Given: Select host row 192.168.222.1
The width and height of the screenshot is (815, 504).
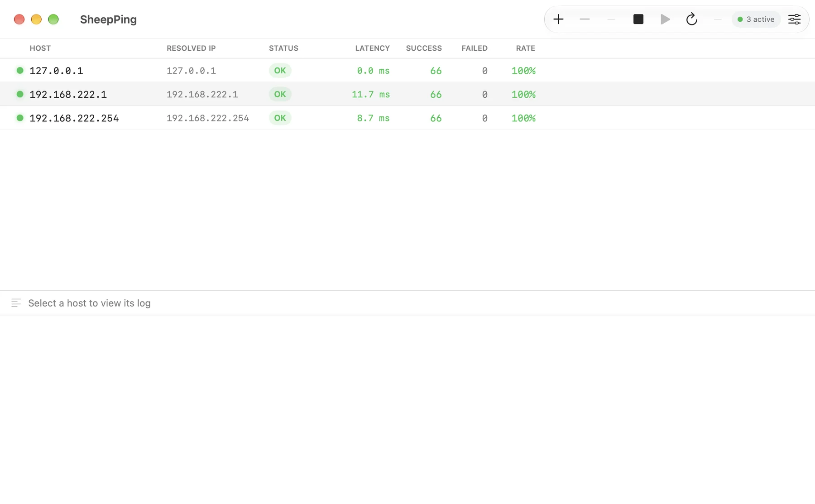Looking at the screenshot, I should pyautogui.click(x=407, y=94).
